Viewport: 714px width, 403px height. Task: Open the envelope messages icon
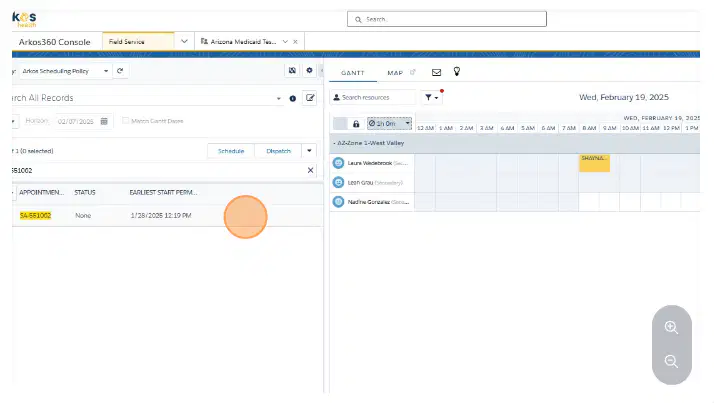[436, 72]
